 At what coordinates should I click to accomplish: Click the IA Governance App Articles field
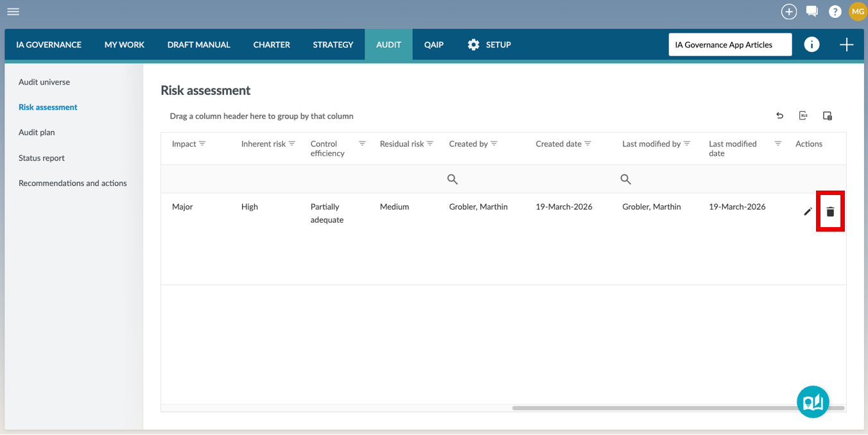pyautogui.click(x=730, y=45)
